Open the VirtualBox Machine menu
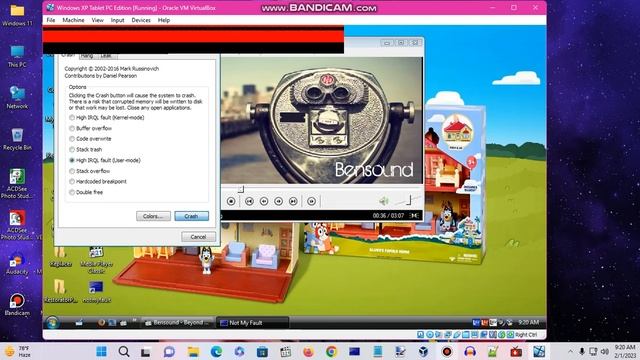 point(73,20)
